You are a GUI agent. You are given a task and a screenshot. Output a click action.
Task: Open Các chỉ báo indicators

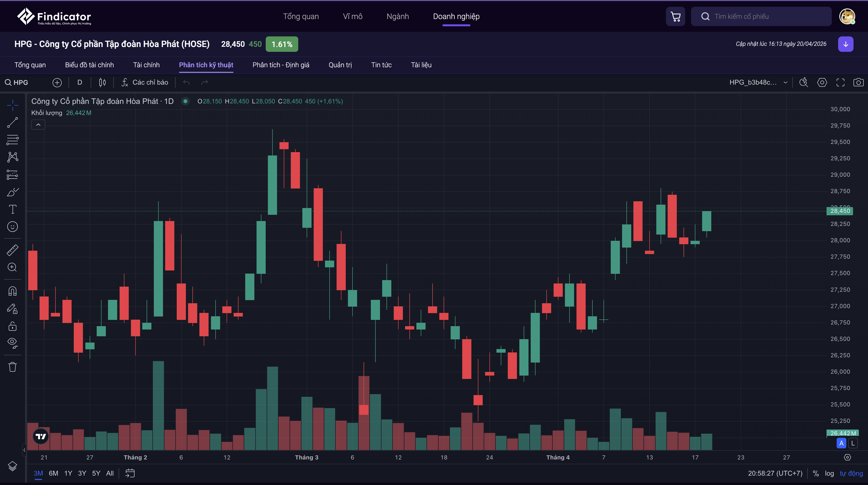[x=145, y=82]
